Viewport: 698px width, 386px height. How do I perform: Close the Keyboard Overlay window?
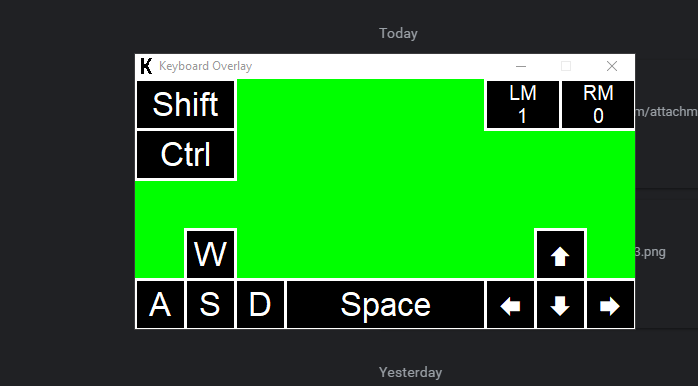click(x=612, y=66)
